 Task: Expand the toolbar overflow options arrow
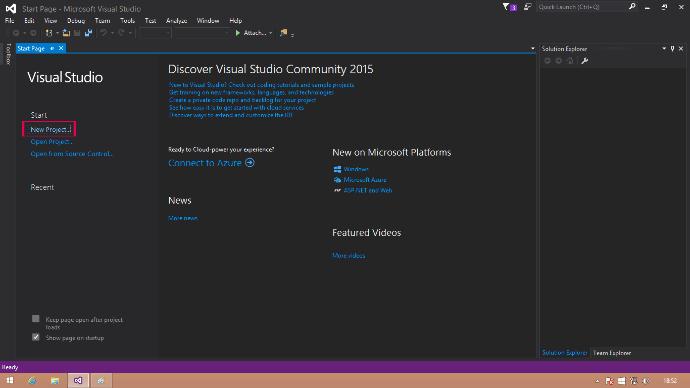[292, 34]
